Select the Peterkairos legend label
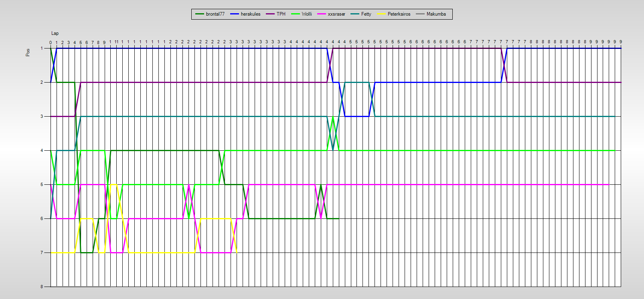This screenshot has width=644, height=299. [x=399, y=14]
